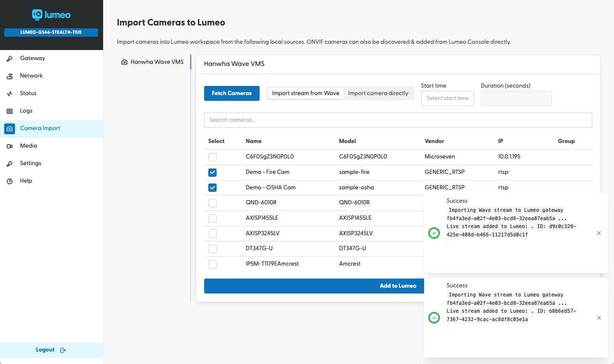This screenshot has width=614, height=364.
Task: Click the Media video icon in sidebar
Action: click(10, 146)
